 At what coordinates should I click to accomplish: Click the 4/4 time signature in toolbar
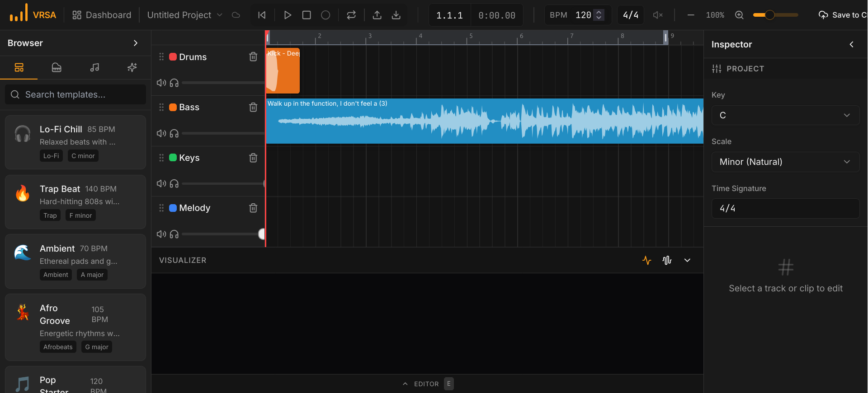click(x=631, y=15)
